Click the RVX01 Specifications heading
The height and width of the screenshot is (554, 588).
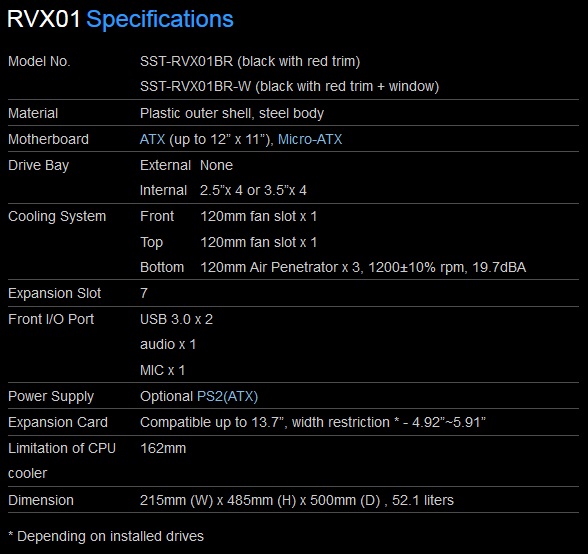point(120,19)
